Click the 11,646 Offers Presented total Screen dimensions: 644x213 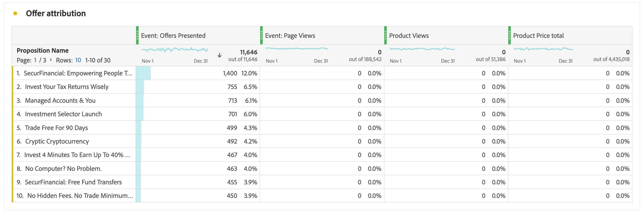coord(249,52)
